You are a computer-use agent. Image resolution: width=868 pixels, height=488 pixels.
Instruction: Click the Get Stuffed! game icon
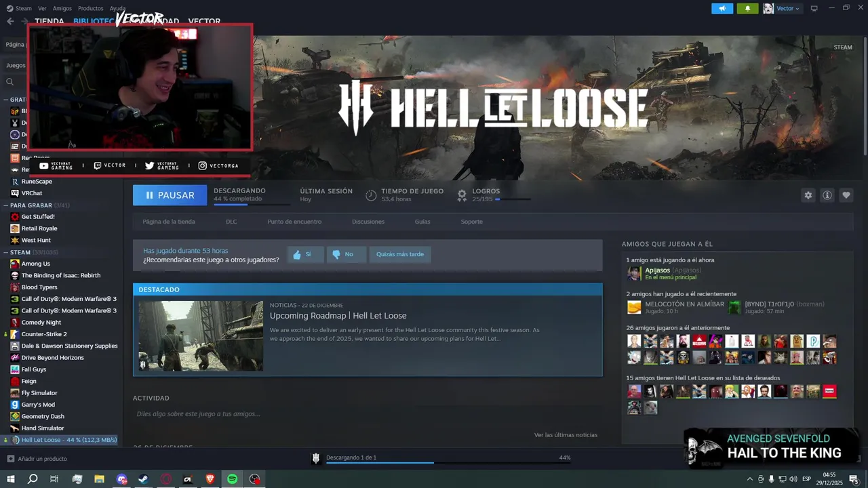(15, 217)
